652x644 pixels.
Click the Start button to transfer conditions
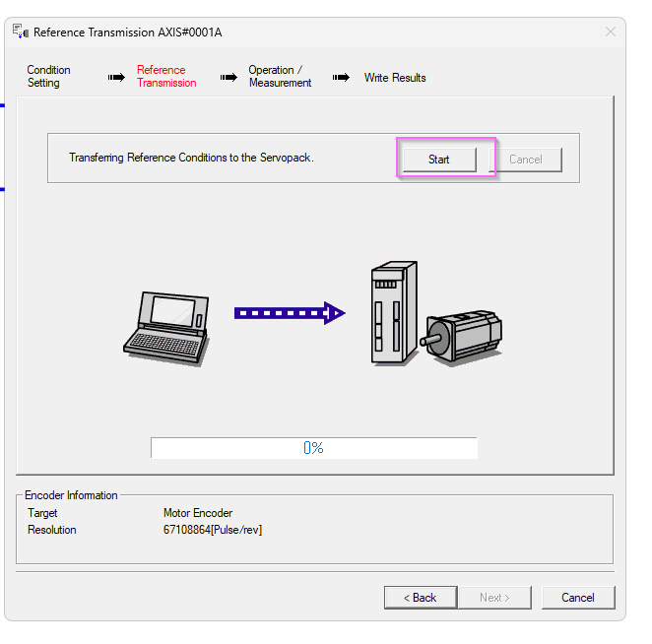(x=439, y=160)
